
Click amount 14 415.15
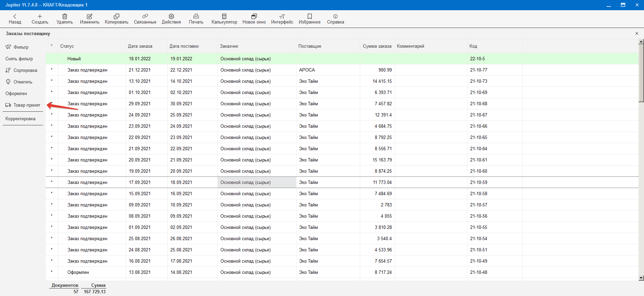pos(382,81)
